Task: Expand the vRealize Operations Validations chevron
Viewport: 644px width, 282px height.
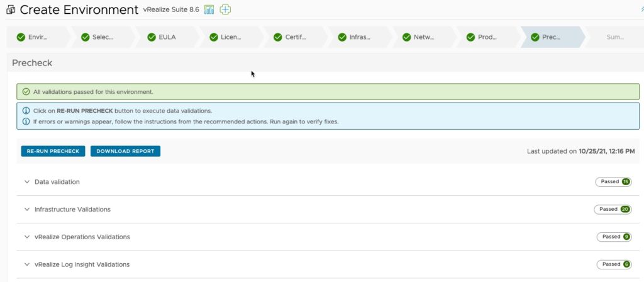Action: click(27, 237)
